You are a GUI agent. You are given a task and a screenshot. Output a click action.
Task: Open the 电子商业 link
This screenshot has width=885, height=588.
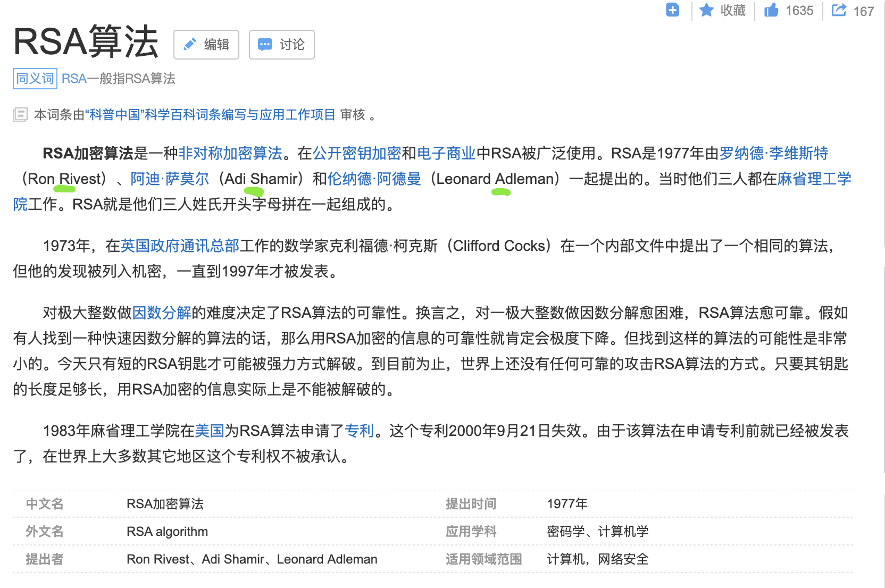446,153
